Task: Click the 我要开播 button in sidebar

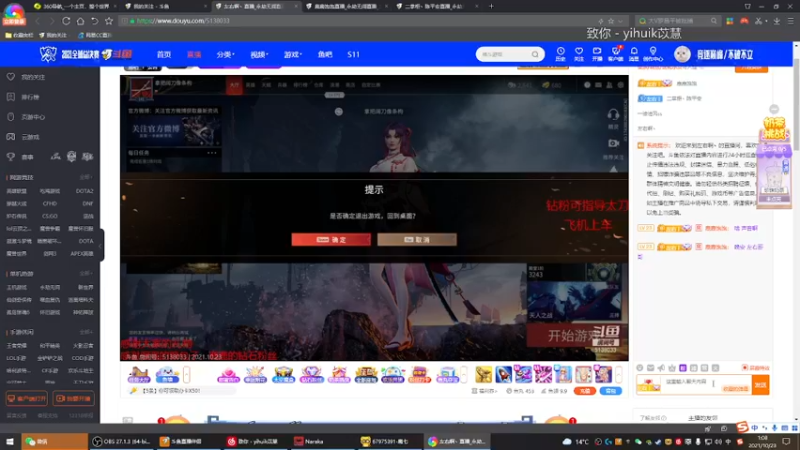Action: pos(73,398)
